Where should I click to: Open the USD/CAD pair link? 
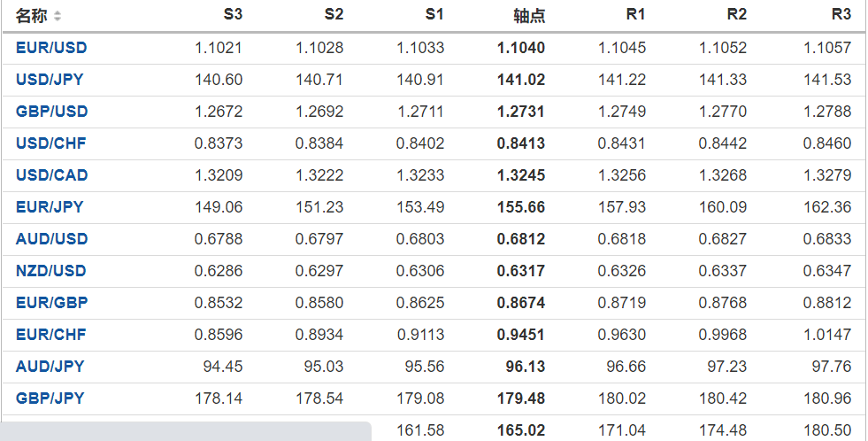(x=51, y=175)
